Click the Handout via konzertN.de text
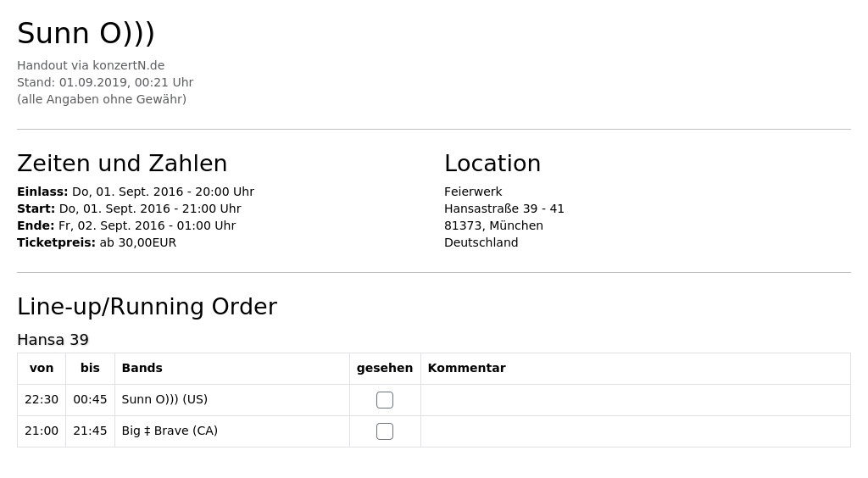The image size is (868, 478). coord(91,65)
